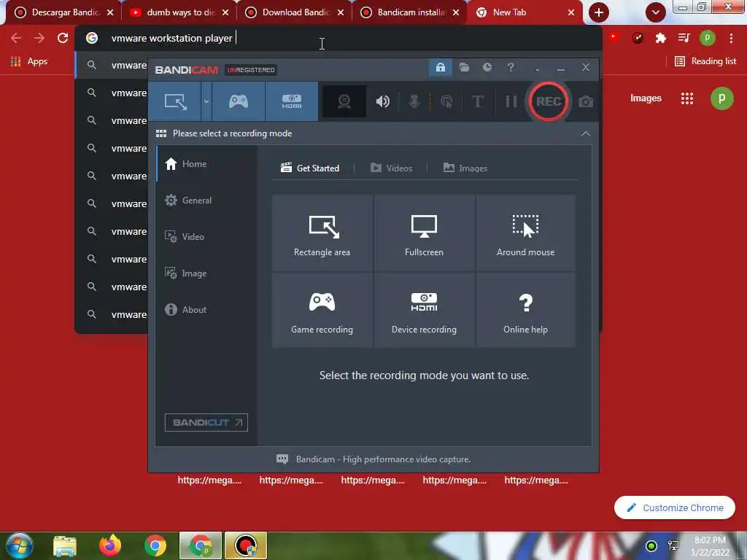Click the Bandicam lock icon

click(x=440, y=67)
